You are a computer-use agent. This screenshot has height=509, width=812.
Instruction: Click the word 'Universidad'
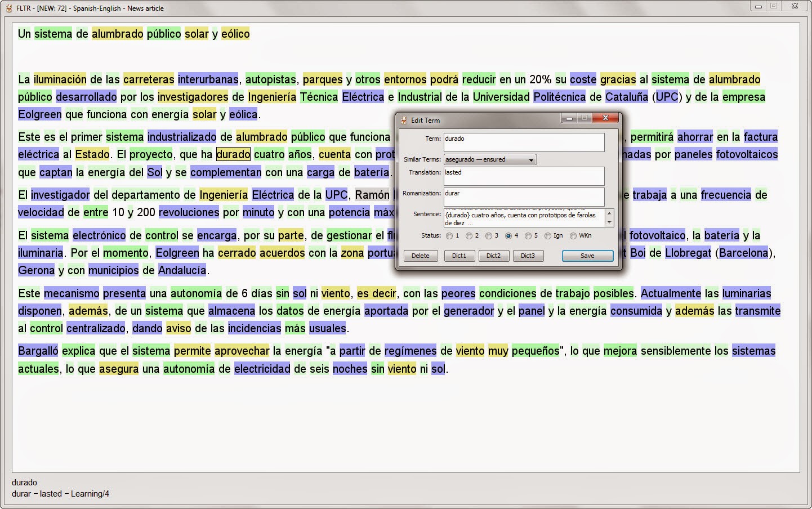coord(501,97)
